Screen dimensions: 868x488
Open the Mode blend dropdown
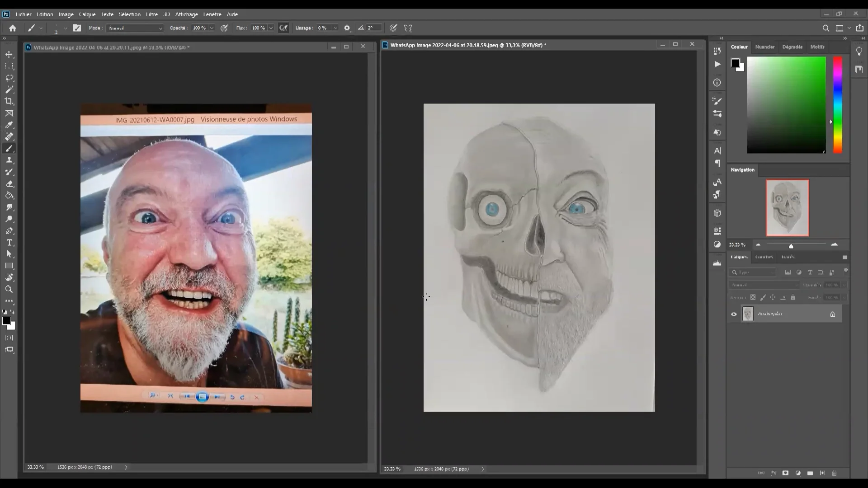(x=135, y=28)
